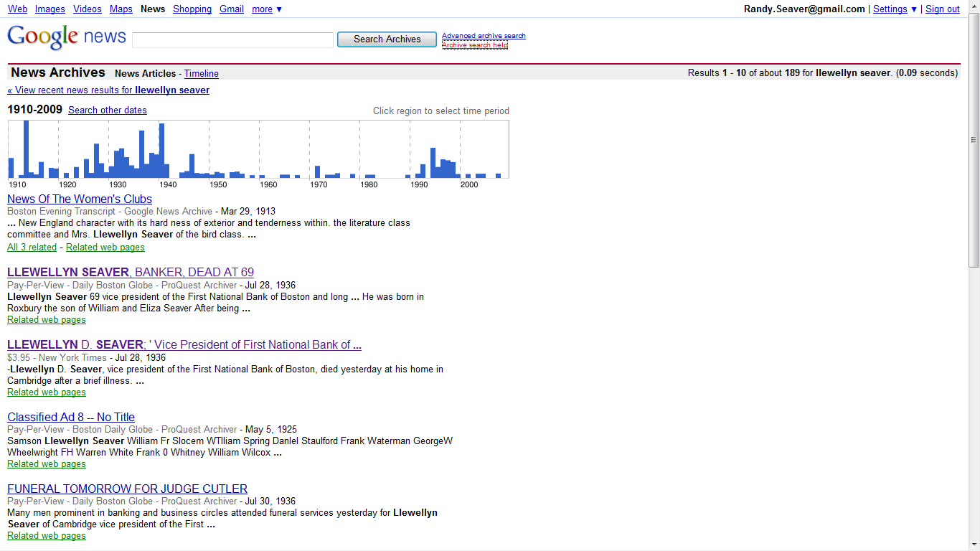Click 'Boston Evening Transcript' source text
Viewport: 980px width, 551px height.
(x=62, y=212)
